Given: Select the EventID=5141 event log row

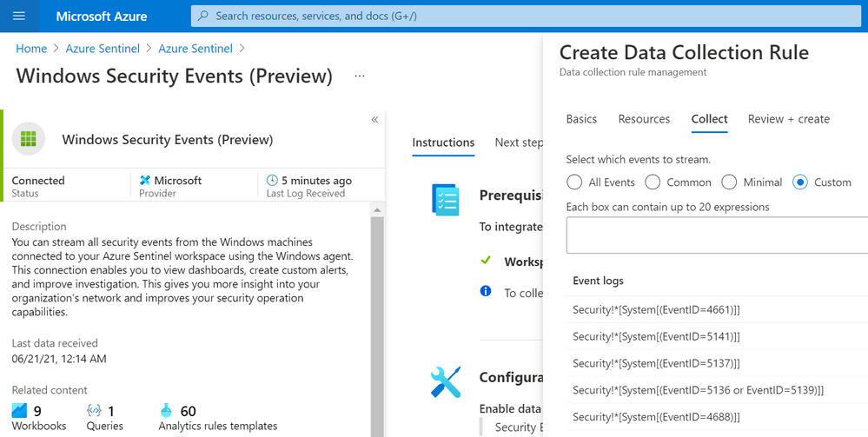Looking at the screenshot, I should tap(717, 336).
